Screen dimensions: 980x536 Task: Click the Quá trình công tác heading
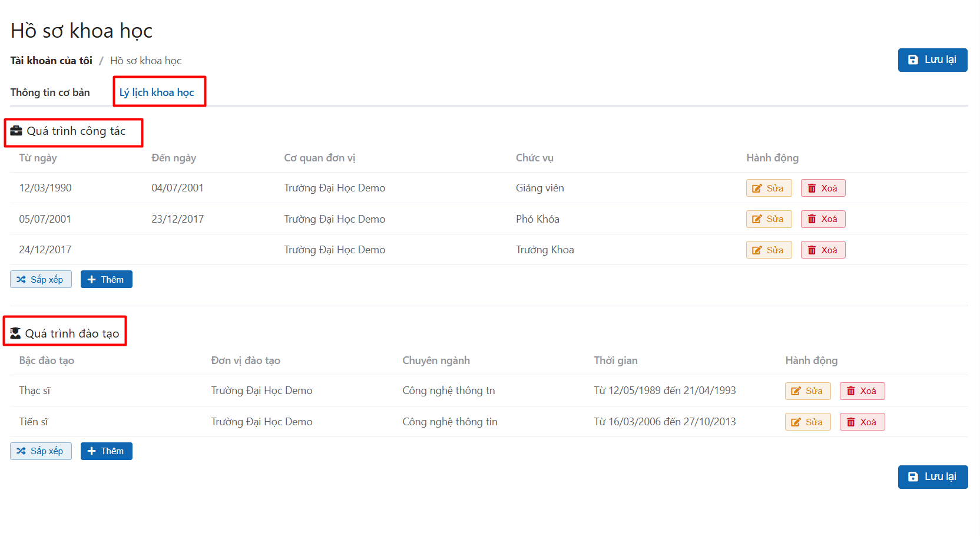[75, 131]
